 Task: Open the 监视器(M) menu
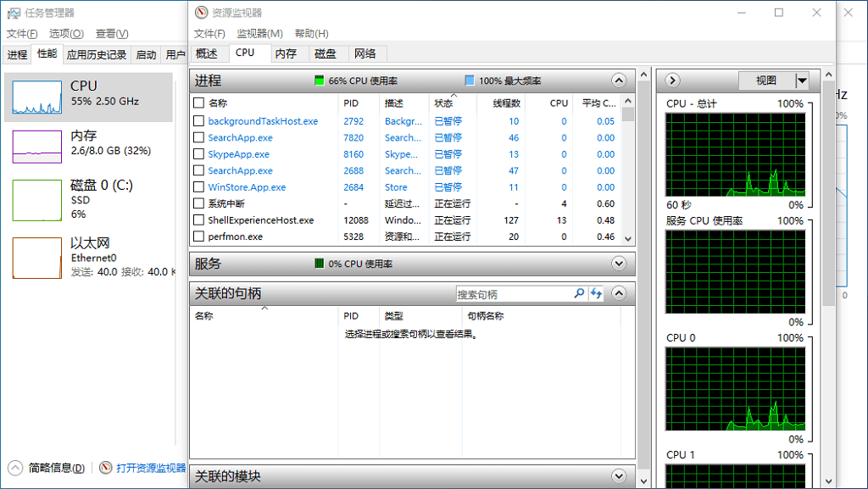(259, 33)
